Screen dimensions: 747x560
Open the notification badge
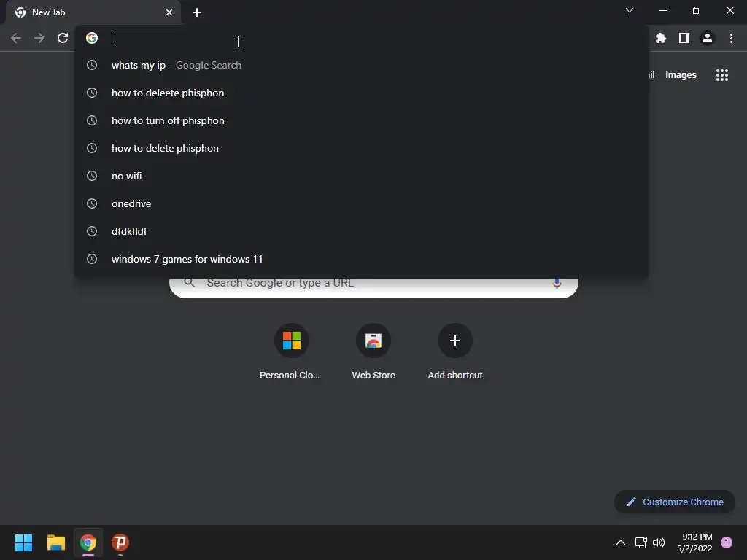727,542
